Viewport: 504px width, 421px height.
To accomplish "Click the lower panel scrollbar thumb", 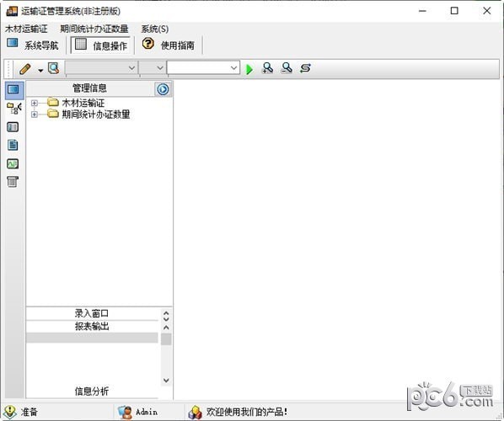I will 166,339.
